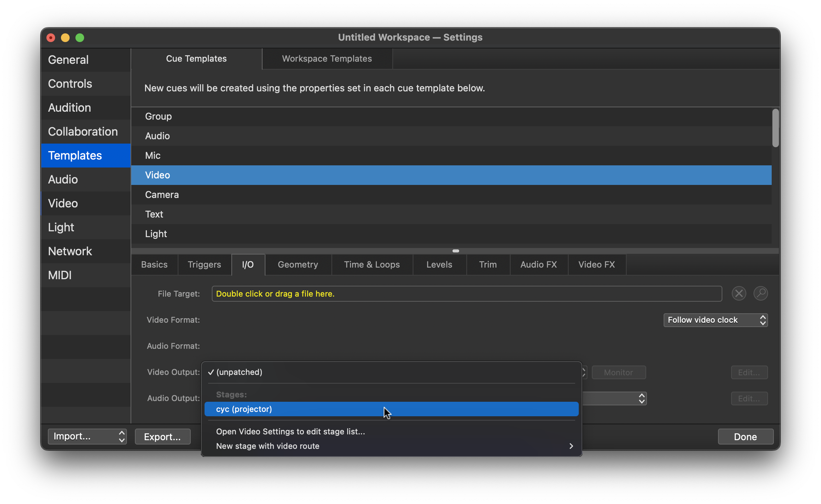Open Audio settings in the sidebar
This screenshot has height=504, width=821.
coord(86,179)
